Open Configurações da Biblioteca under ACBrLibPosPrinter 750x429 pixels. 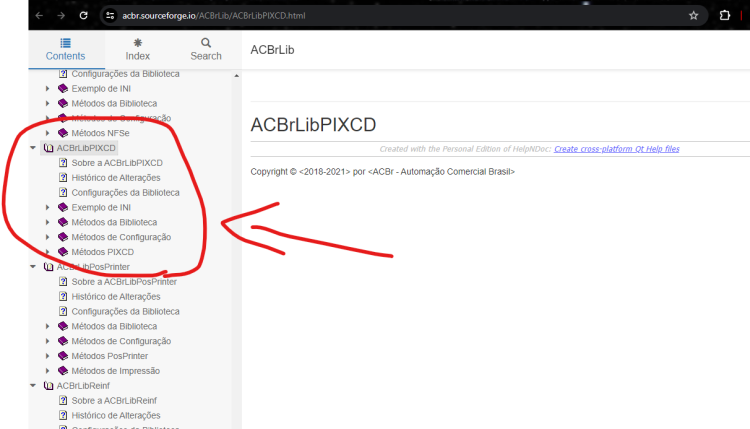pyautogui.click(x=125, y=311)
